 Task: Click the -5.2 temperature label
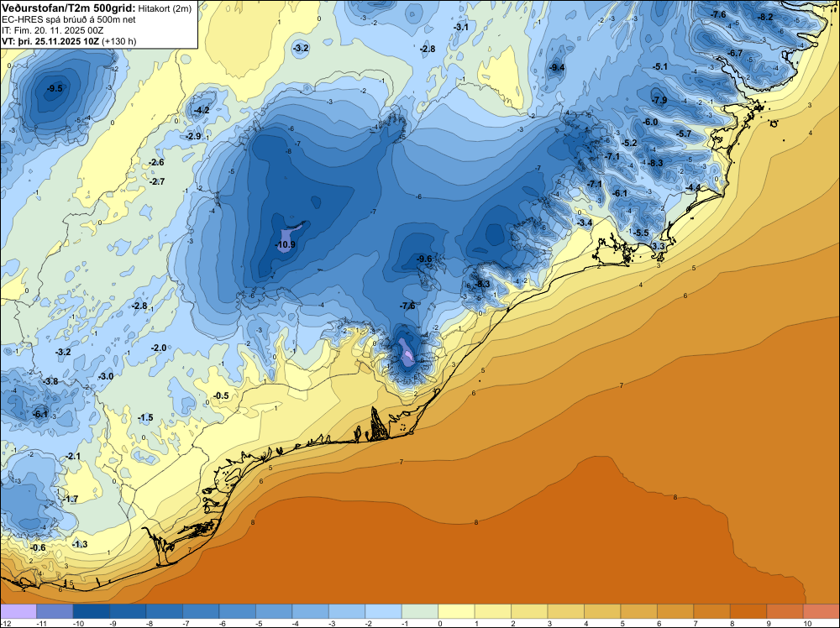coord(629,143)
